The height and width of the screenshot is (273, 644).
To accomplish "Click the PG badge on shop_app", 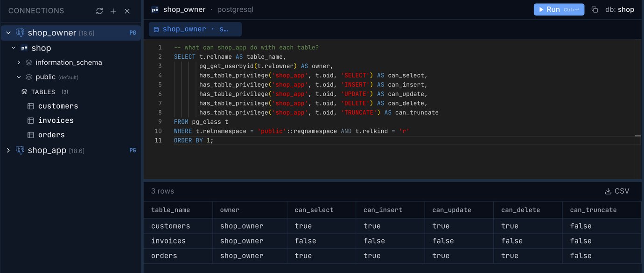I will (x=133, y=150).
